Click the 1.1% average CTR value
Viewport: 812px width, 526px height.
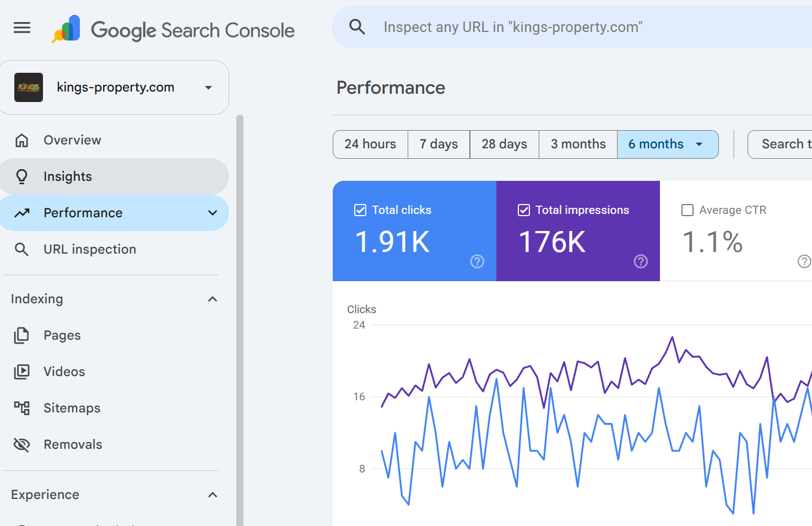(x=713, y=242)
